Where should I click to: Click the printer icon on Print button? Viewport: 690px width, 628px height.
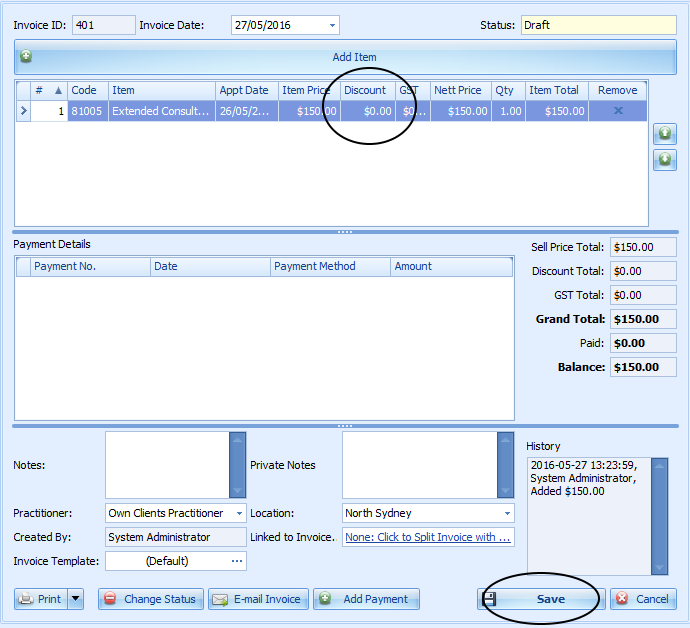pyautogui.click(x=26, y=599)
